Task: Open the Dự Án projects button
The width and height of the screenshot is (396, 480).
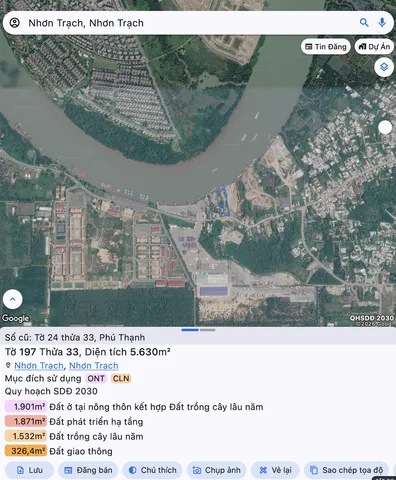Action: [x=374, y=47]
